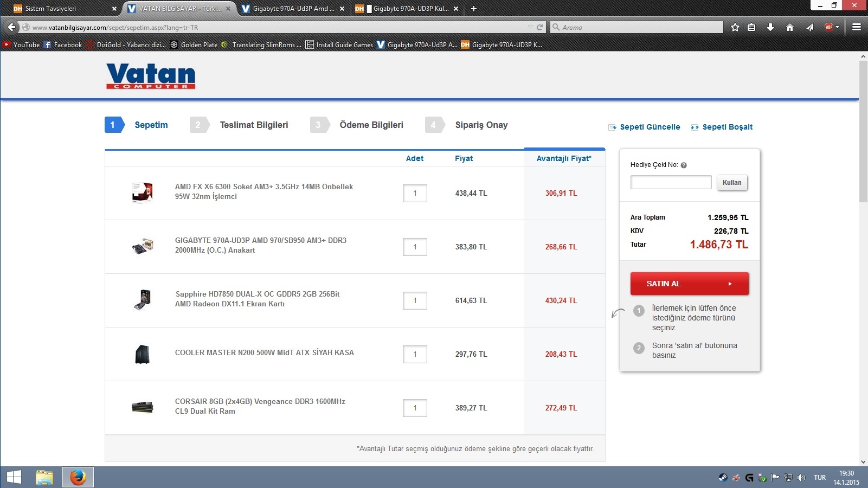Click quantity field for Sapphire HD7850
The height and width of the screenshot is (488, 868).
point(415,300)
